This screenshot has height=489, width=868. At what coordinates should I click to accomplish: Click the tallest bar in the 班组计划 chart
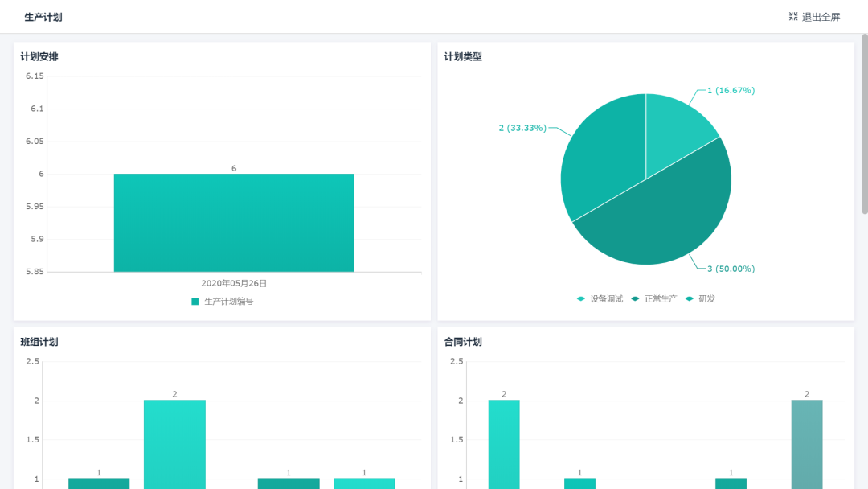174,442
